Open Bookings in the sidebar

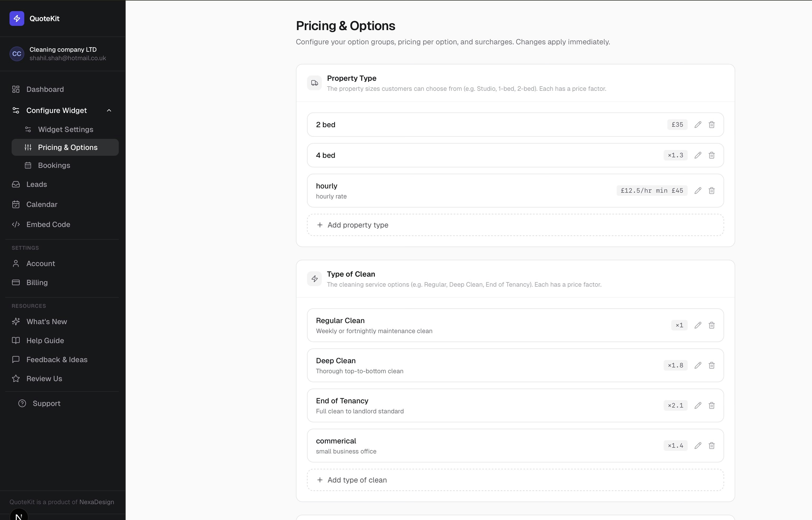point(65,165)
